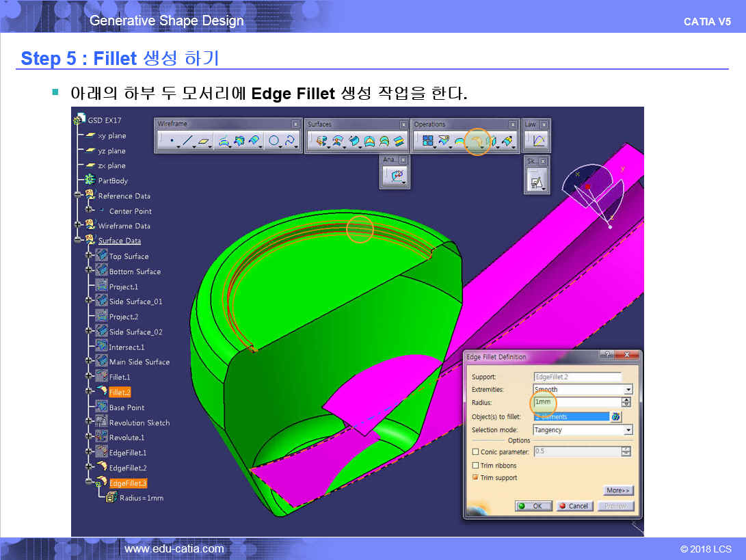Click the More>> button
This screenshot has height=560, width=746.
618,490
